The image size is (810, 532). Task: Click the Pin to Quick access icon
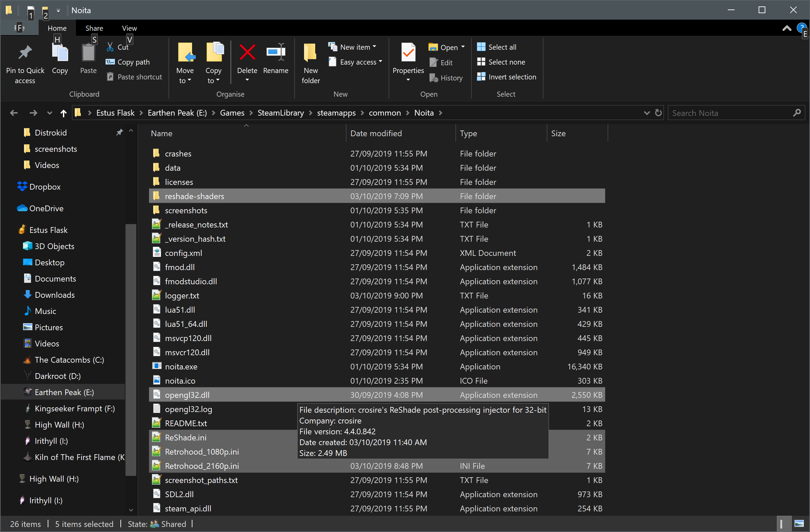coord(25,53)
